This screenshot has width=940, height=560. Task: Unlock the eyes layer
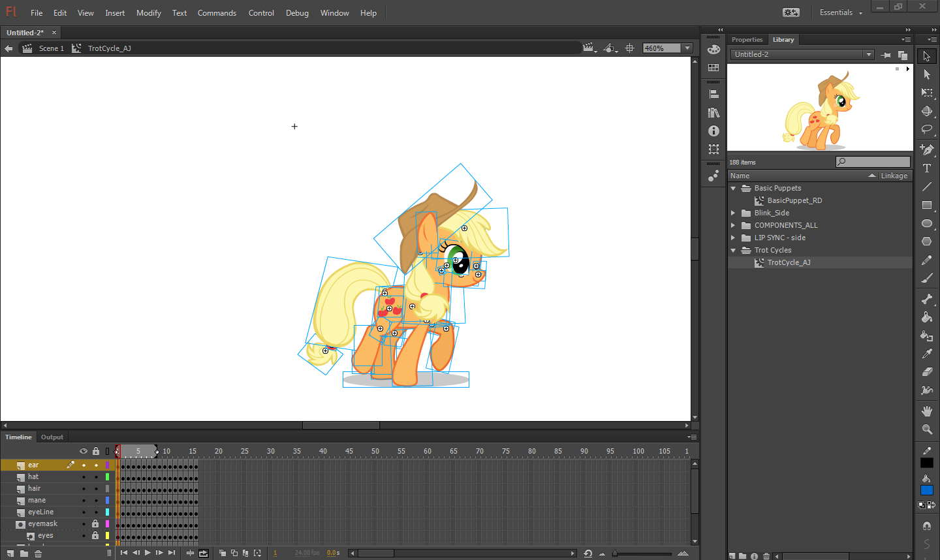point(95,536)
